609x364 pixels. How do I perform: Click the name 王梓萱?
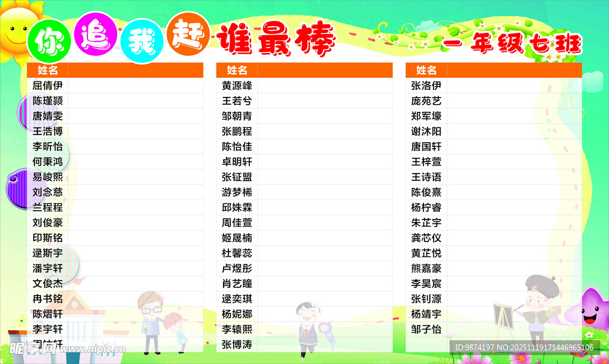426,162
